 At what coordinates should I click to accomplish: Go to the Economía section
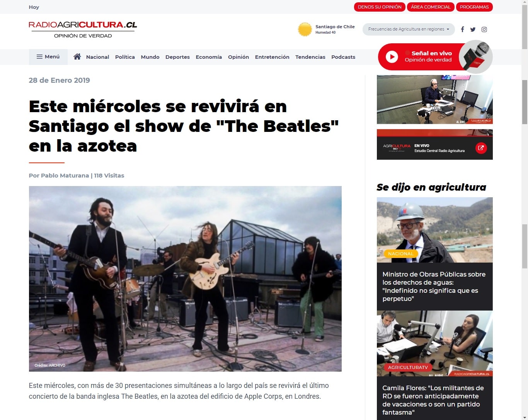click(x=209, y=57)
